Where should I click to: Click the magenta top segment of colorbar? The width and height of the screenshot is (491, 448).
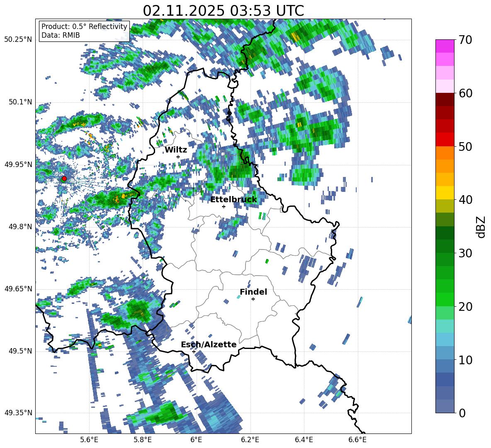[445, 46]
